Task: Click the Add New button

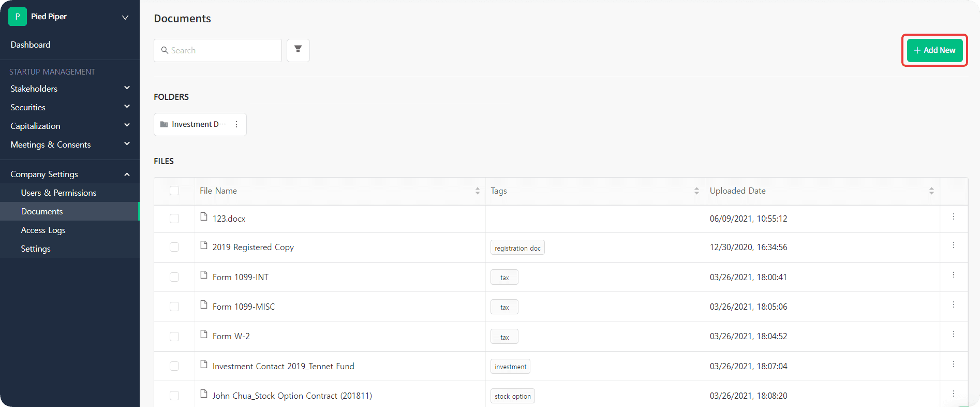Action: pyautogui.click(x=934, y=50)
